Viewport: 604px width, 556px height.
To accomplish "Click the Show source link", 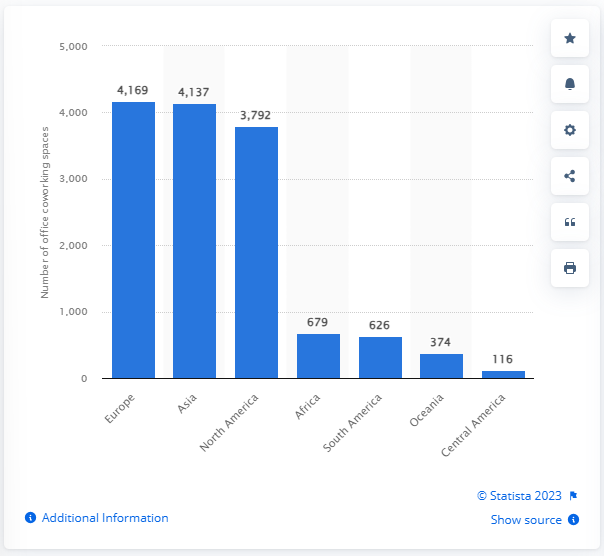I will tap(526, 520).
